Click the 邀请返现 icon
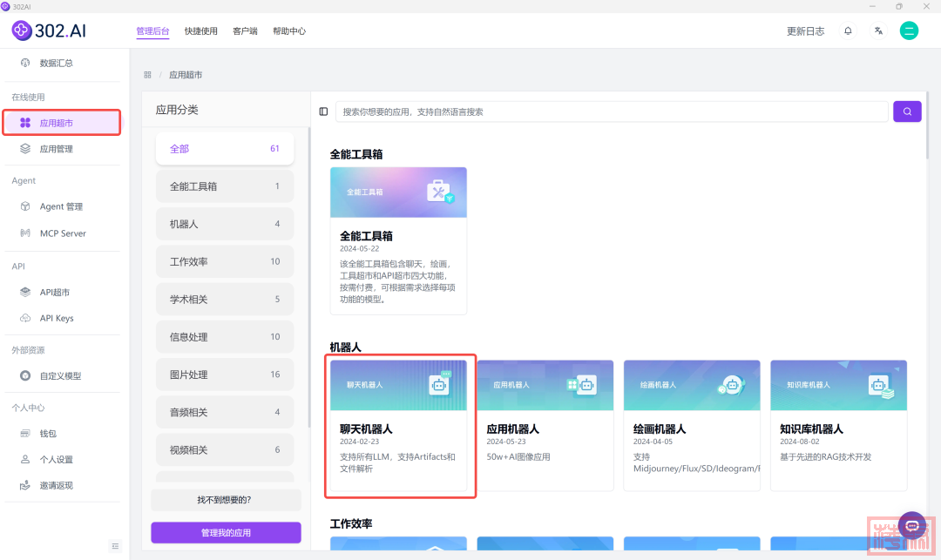This screenshot has height=560, width=941. point(25,486)
